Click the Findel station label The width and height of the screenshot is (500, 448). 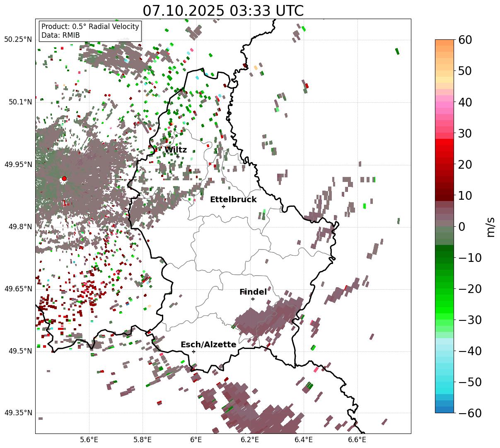[253, 292]
